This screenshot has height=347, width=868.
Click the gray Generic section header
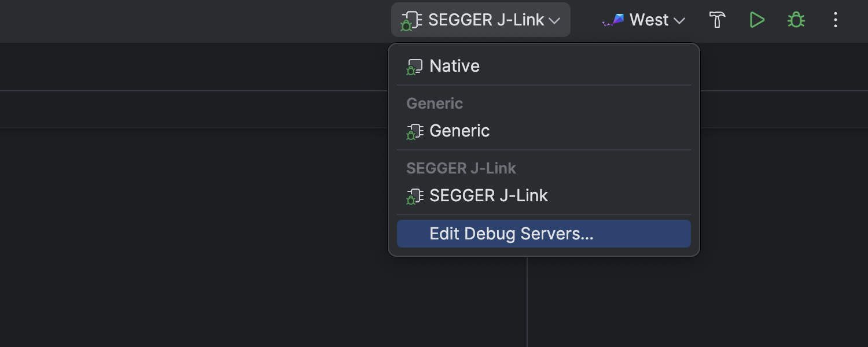[x=435, y=104]
